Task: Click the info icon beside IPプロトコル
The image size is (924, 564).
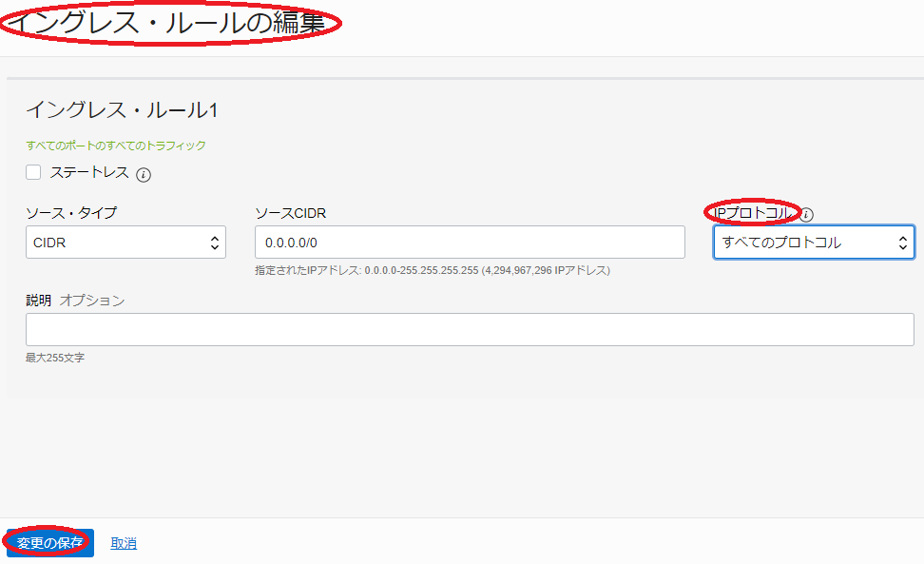Action: point(806,214)
